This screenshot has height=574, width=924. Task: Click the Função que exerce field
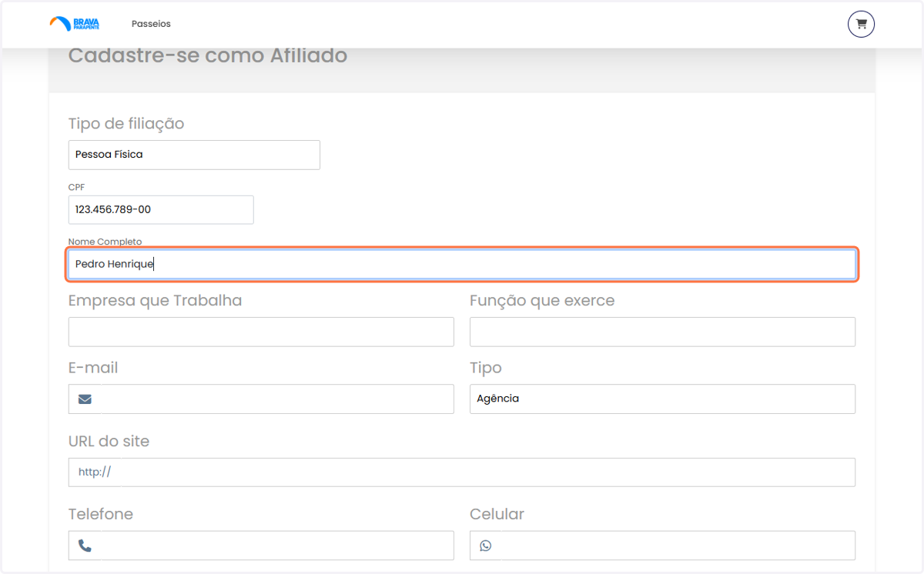coord(662,332)
